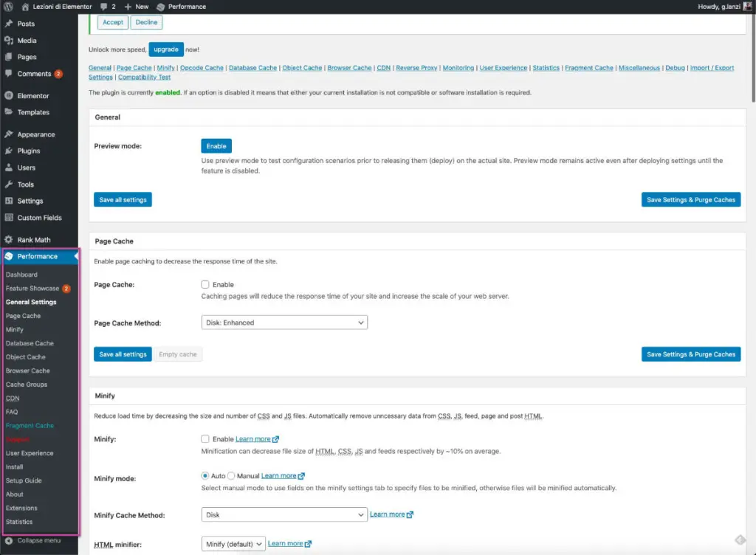Screen dimensions: 756x555
Task: Click Save all settings in Page Cache section
Action: click(123, 354)
